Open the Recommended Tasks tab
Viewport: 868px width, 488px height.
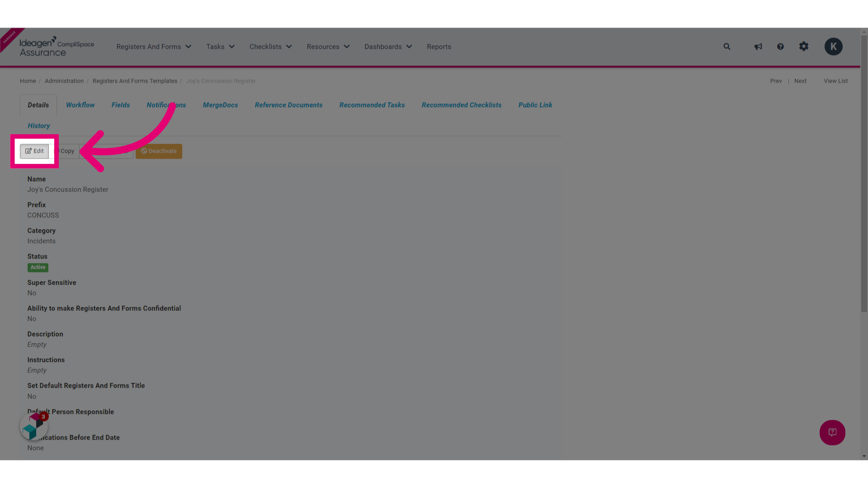[x=372, y=105]
